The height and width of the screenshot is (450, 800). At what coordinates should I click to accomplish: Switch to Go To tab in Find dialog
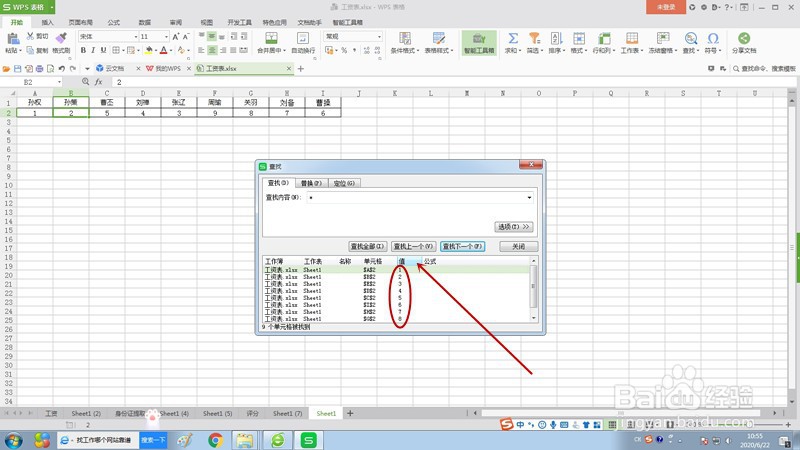pyautogui.click(x=344, y=183)
